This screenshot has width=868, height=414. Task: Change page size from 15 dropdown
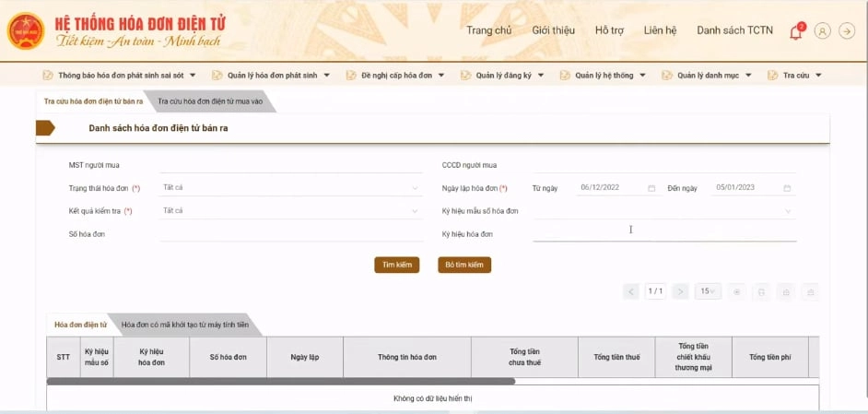707,291
